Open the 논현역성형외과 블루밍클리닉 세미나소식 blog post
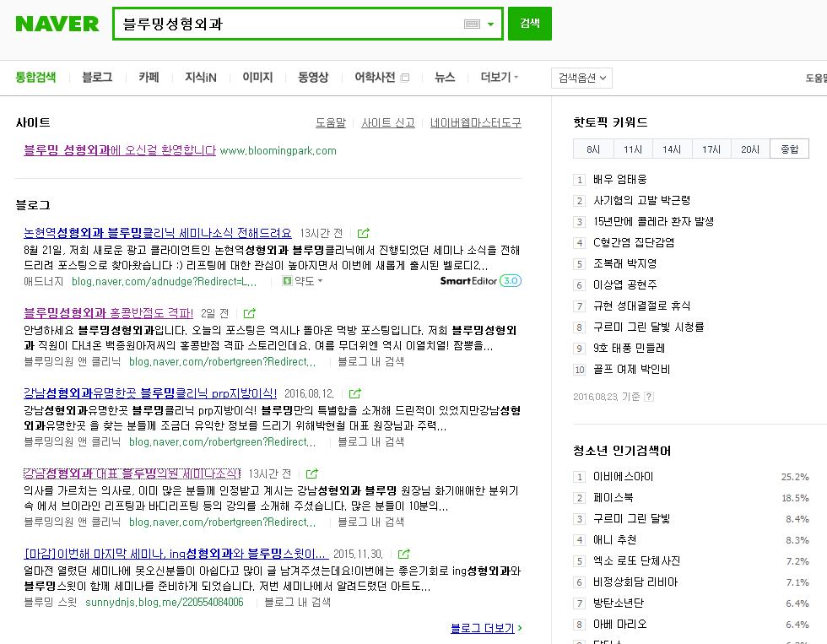 158,233
